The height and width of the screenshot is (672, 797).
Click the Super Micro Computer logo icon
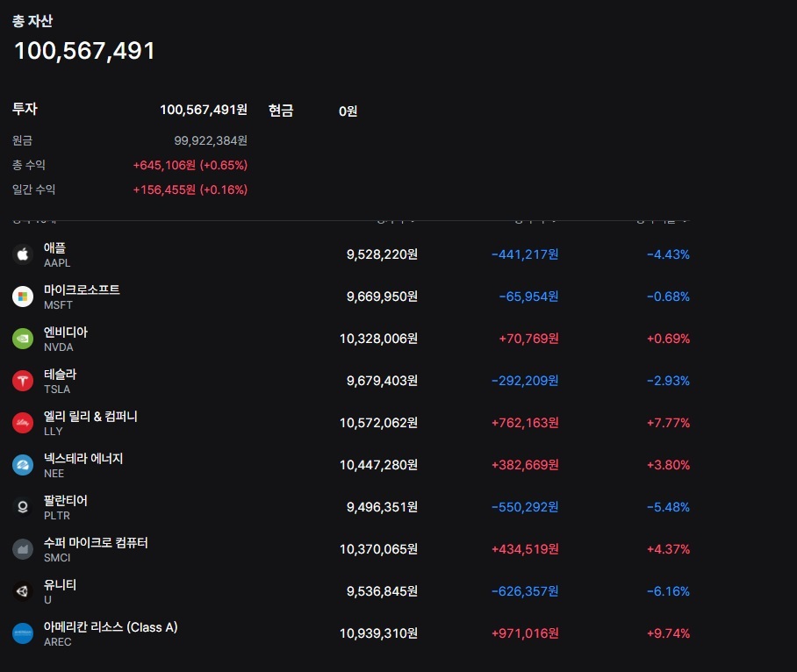pos(22,549)
